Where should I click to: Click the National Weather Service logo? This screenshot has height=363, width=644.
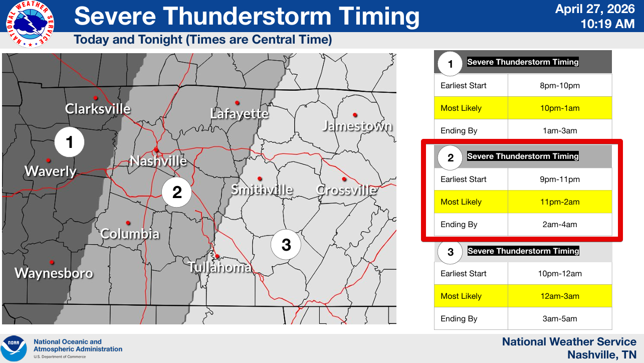pyautogui.click(x=30, y=24)
